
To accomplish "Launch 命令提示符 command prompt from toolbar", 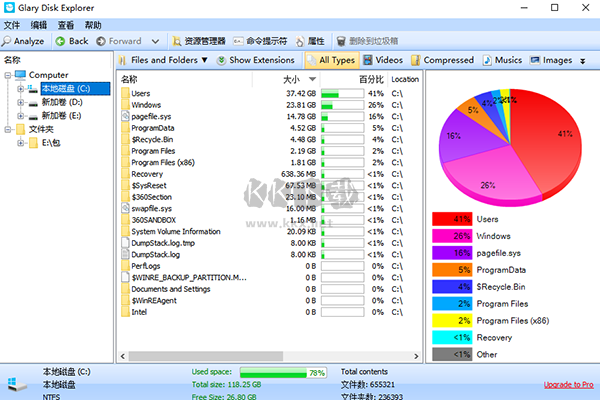I will point(259,41).
